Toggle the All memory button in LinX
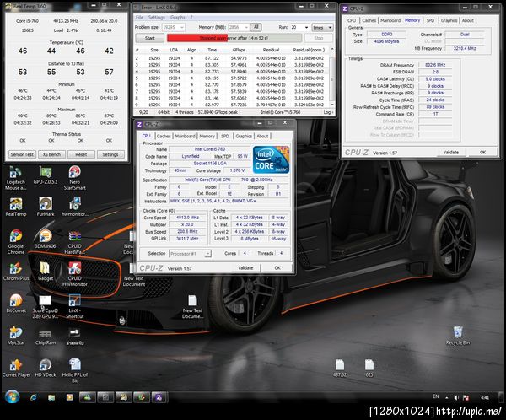The image size is (506, 420). point(256,27)
